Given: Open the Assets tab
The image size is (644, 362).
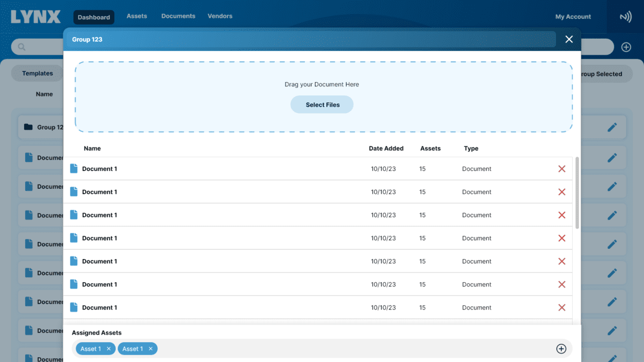Looking at the screenshot, I should 137,16.
